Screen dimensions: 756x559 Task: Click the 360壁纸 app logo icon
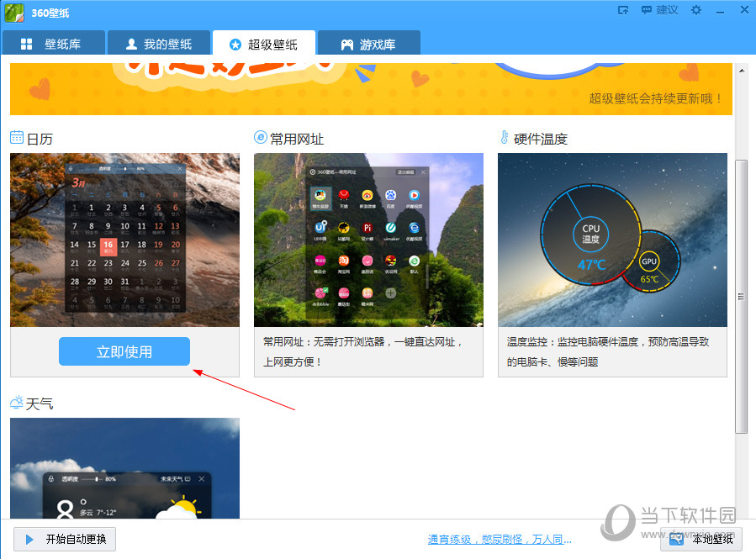(x=13, y=13)
